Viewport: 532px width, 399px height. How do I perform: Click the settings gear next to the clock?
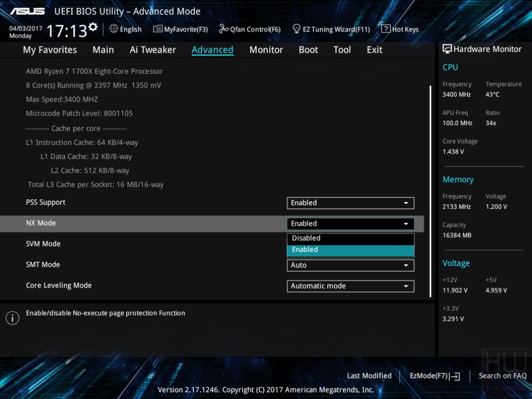(x=93, y=27)
